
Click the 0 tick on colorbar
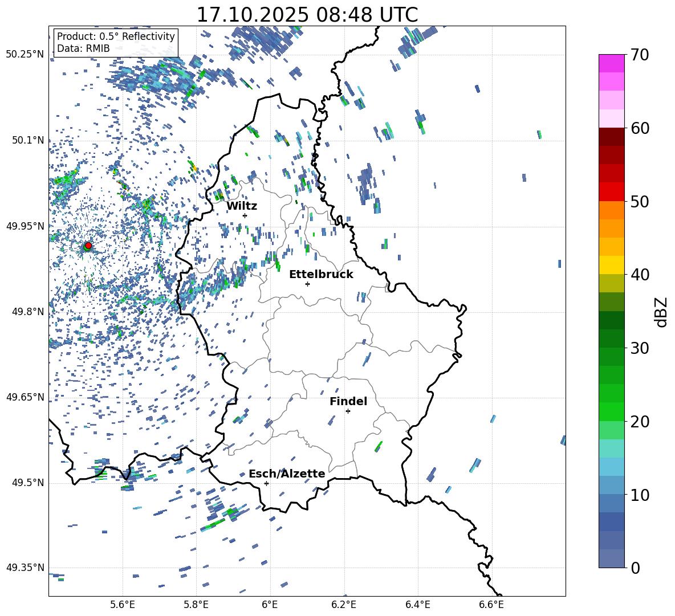[635, 568]
